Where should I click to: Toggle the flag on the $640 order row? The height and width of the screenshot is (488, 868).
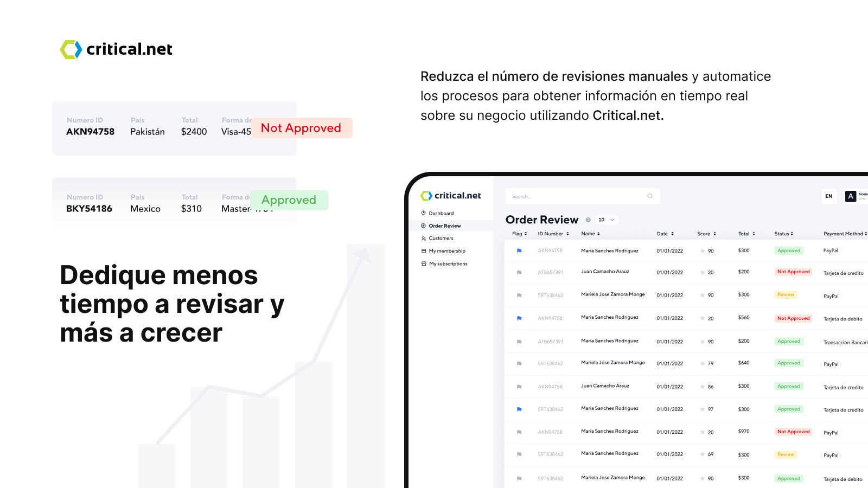coord(519,363)
